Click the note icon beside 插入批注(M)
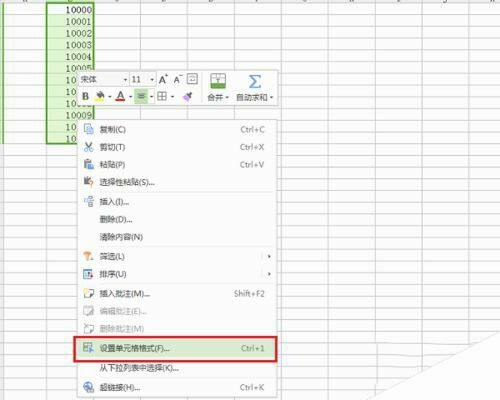The image size is (500, 400). tap(89, 293)
